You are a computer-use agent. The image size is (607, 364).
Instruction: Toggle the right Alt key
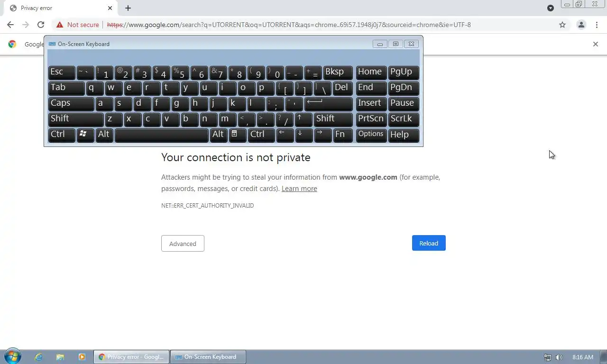[218, 135]
